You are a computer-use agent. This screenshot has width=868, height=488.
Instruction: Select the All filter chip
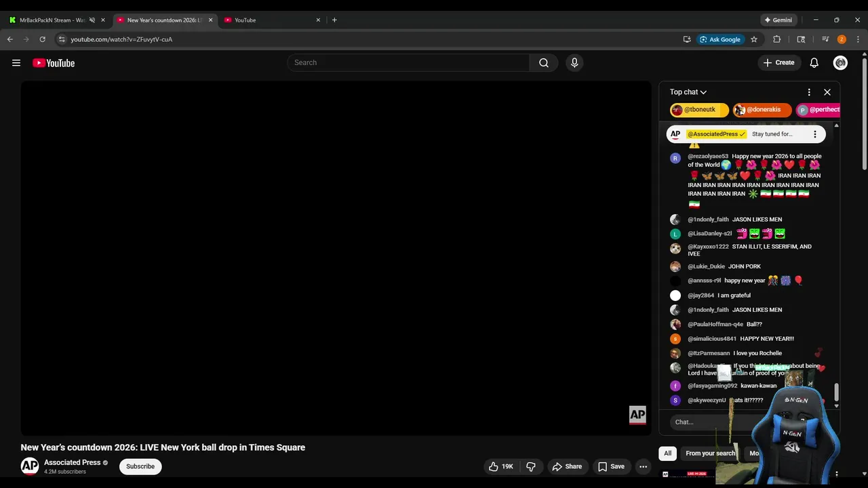(x=667, y=453)
